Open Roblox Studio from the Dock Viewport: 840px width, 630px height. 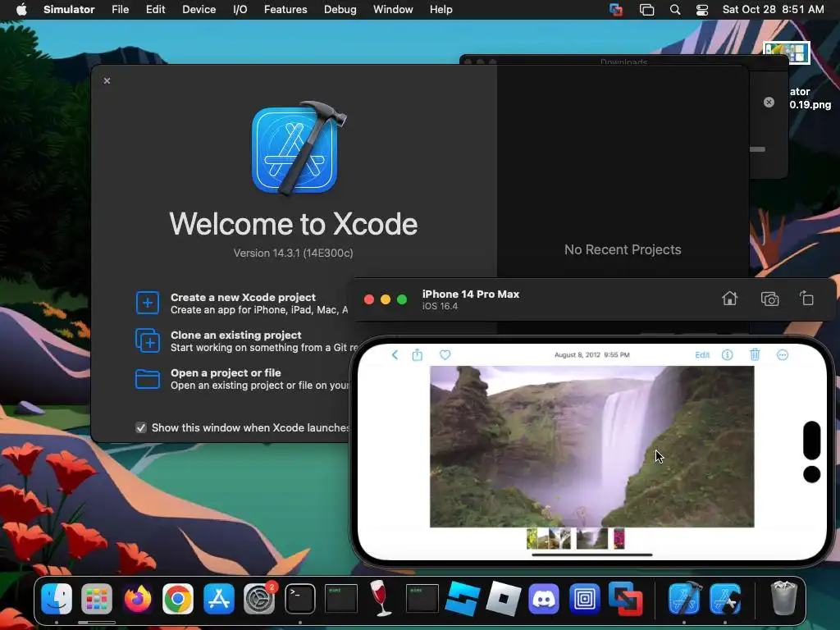pos(463,598)
